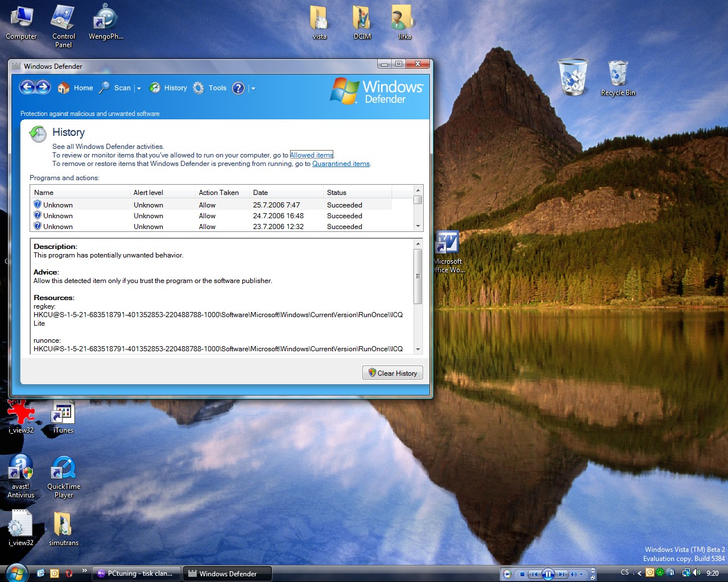Select the WengoPhone desktop shortcut
The width and height of the screenshot is (728, 582).
106,23
